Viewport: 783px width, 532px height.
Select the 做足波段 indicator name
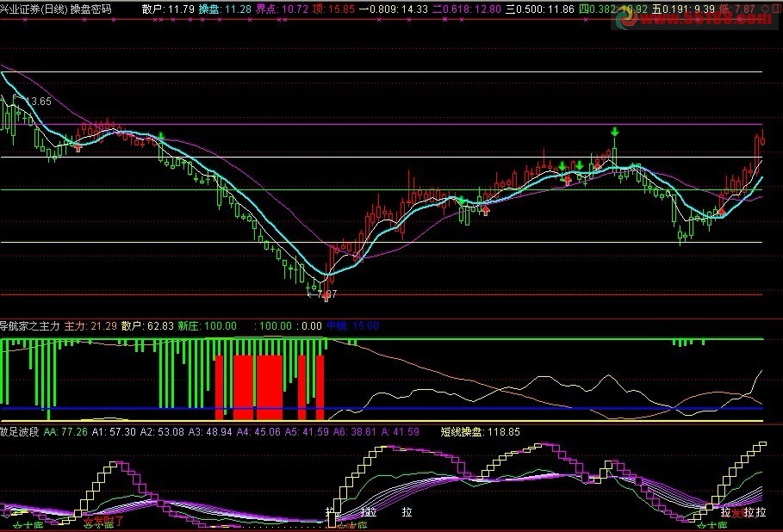(x=20, y=431)
